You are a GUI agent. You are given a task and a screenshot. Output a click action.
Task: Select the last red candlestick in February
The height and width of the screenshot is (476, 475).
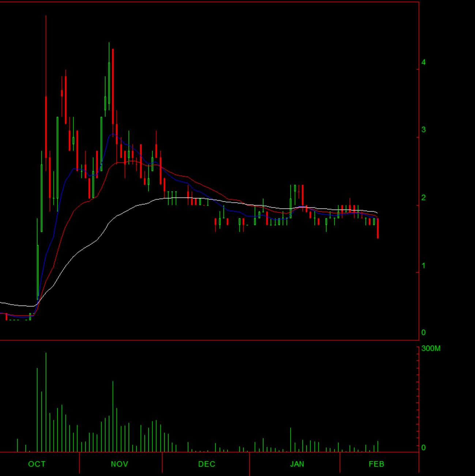pyautogui.click(x=378, y=228)
